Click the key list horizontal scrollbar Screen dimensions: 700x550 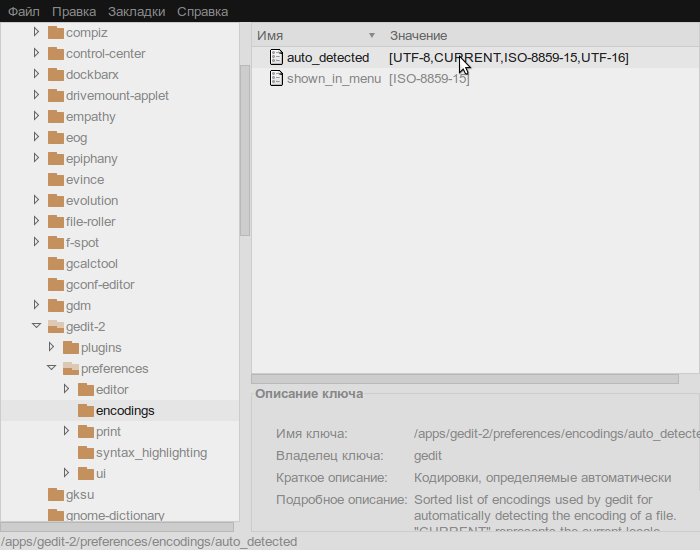pos(465,379)
